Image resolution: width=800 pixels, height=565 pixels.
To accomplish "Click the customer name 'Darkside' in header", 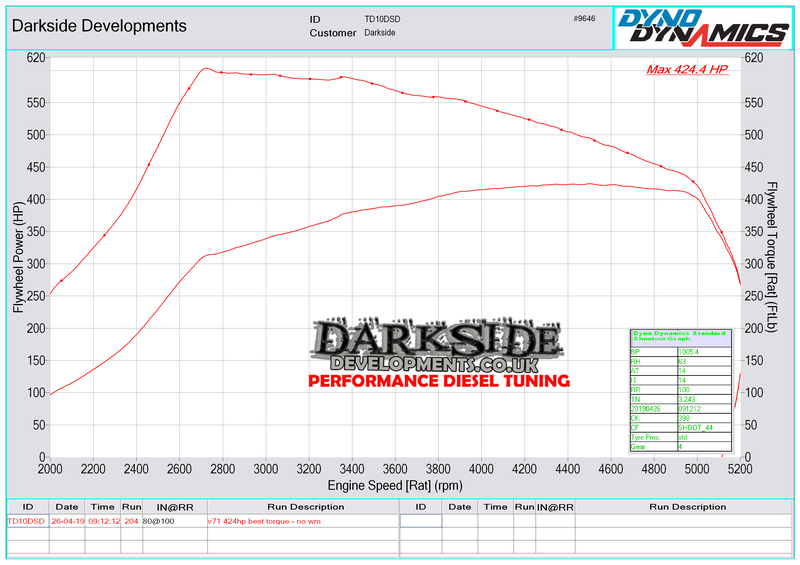I will click(x=380, y=33).
